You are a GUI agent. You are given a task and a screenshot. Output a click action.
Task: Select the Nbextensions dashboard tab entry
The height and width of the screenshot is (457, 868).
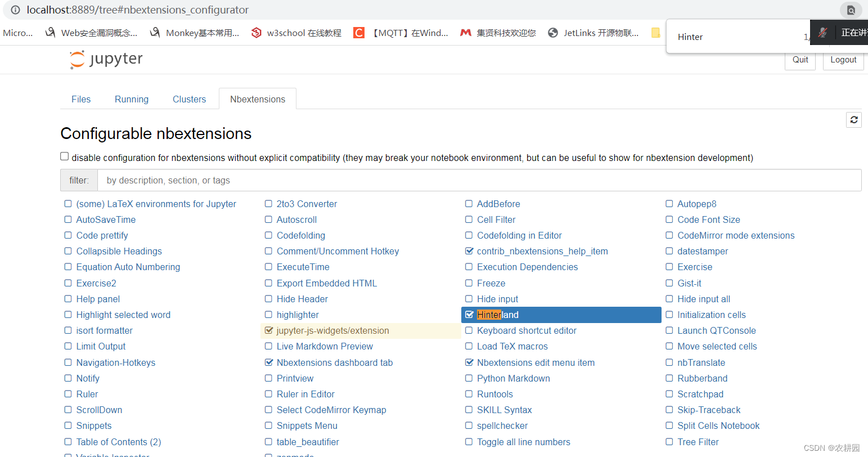point(335,362)
